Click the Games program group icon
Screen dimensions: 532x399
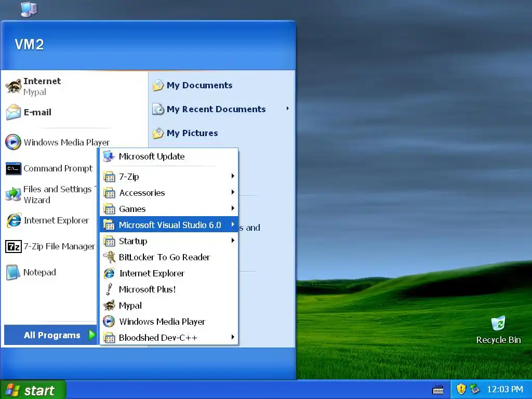click(109, 209)
